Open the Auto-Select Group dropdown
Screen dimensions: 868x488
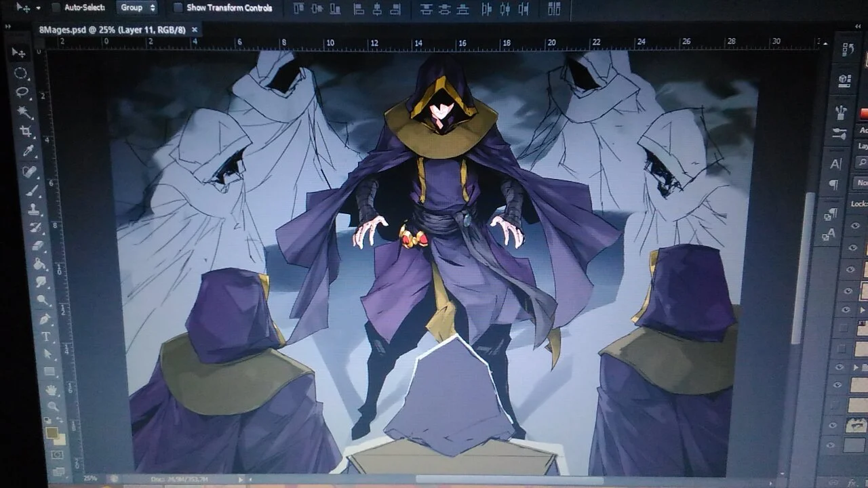click(x=136, y=7)
